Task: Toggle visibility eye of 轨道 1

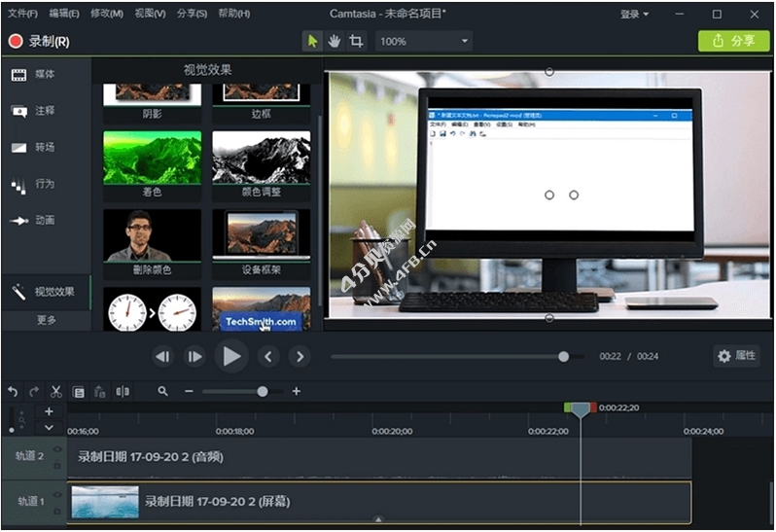Action: click(57, 494)
